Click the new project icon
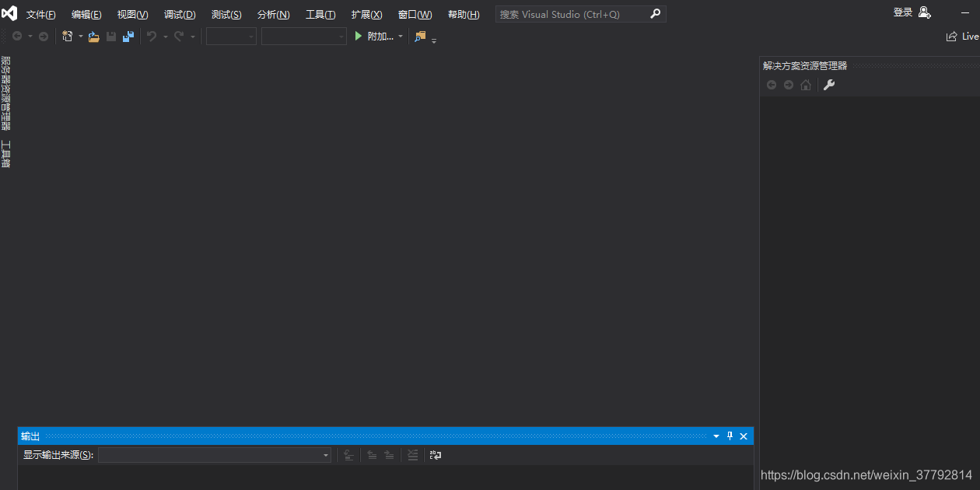Image resolution: width=980 pixels, height=490 pixels. coord(68,37)
